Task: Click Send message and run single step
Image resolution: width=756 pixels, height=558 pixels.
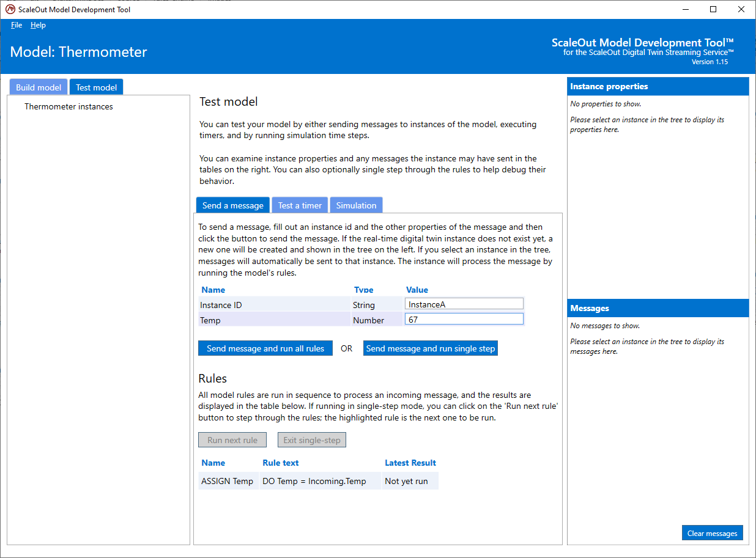Action: (x=431, y=348)
